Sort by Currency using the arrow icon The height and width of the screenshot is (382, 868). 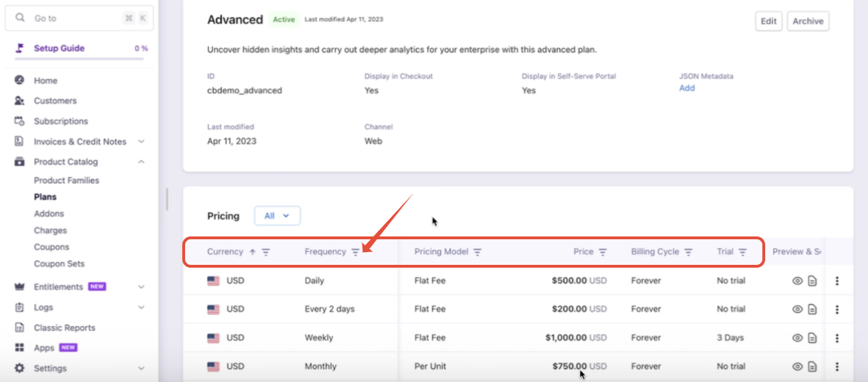pos(252,252)
